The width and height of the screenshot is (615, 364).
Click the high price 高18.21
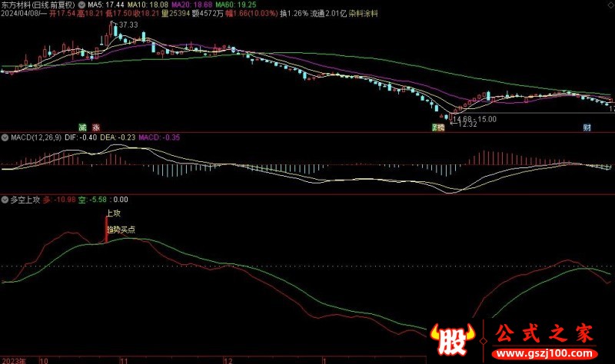(90, 14)
